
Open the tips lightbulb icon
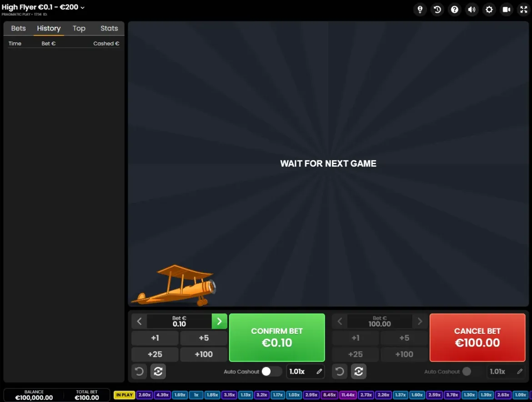[x=420, y=10]
